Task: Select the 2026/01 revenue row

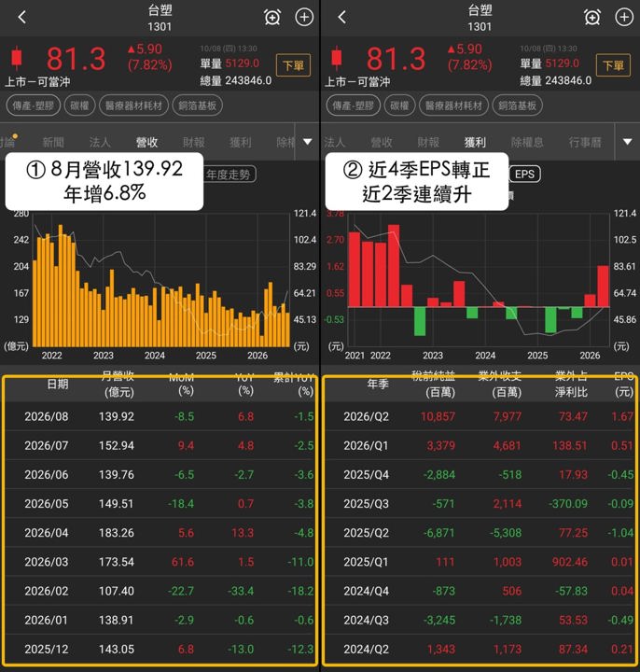Action: pos(160,620)
